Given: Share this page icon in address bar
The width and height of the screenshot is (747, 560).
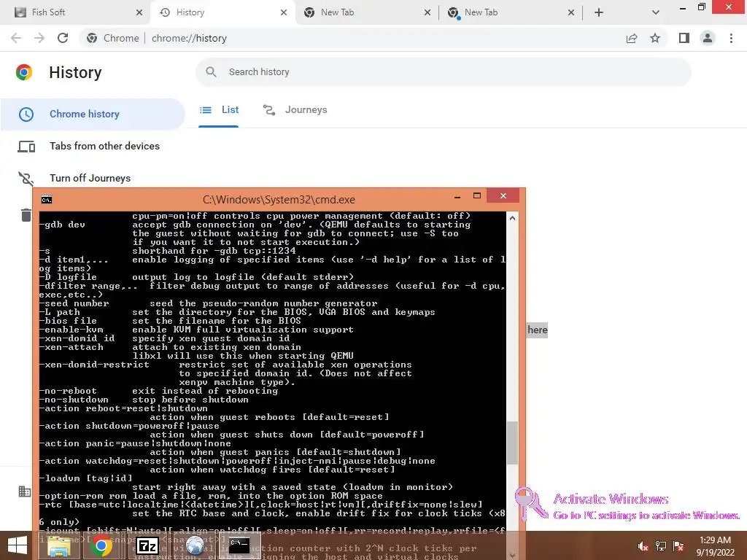Looking at the screenshot, I should click(x=632, y=38).
